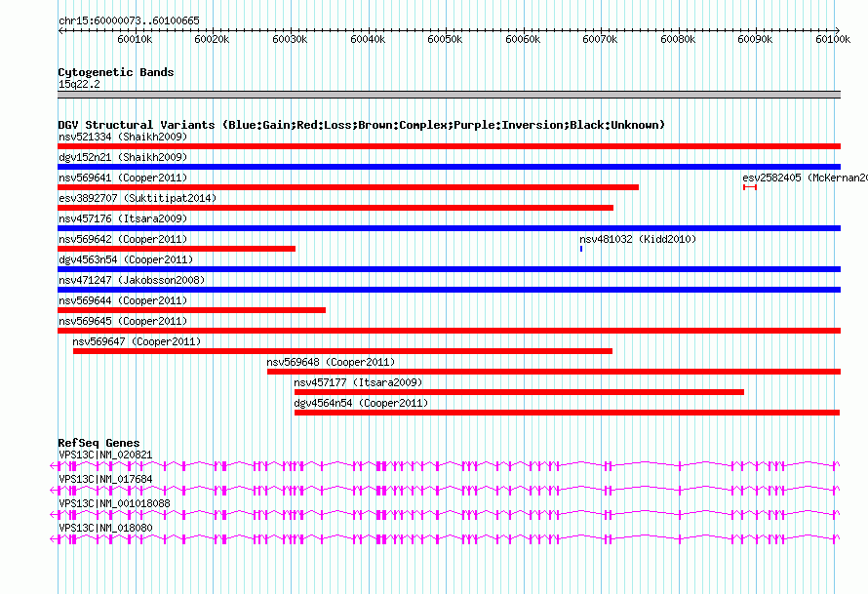Open the nsv569647 (Cooper2011) variant bar
The width and height of the screenshot is (868, 594).
pyautogui.click(x=342, y=351)
